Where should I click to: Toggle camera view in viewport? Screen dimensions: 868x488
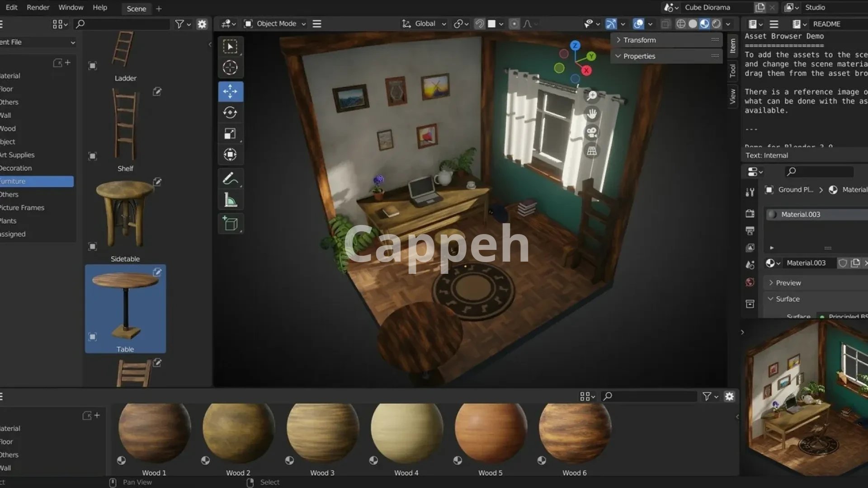coord(591,132)
